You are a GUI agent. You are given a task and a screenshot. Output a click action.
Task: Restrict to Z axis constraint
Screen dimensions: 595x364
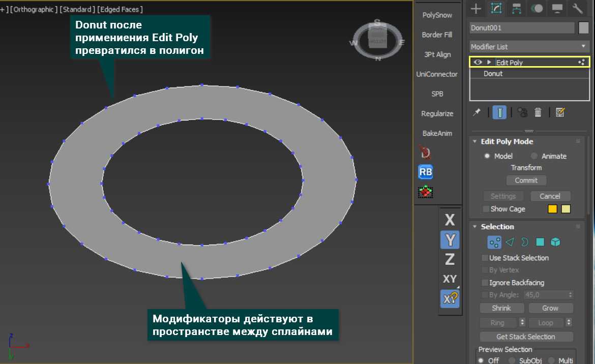pos(450,259)
